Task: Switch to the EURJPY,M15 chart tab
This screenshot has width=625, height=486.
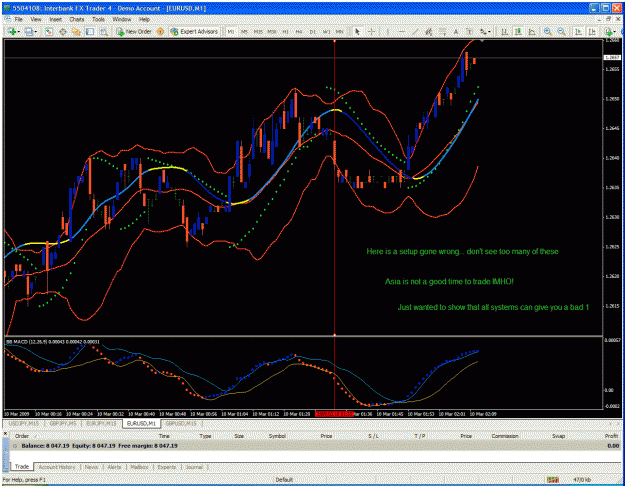Action: point(102,423)
